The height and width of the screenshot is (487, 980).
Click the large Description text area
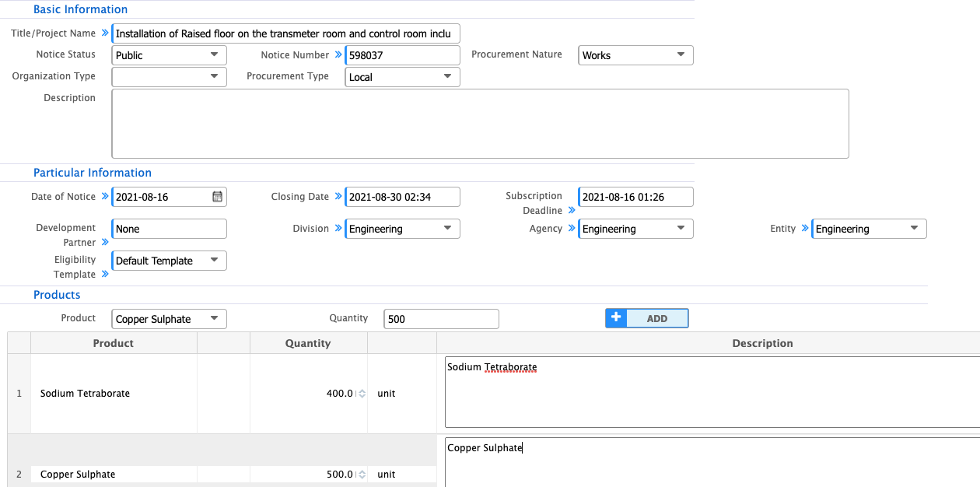pyautogui.click(x=480, y=124)
